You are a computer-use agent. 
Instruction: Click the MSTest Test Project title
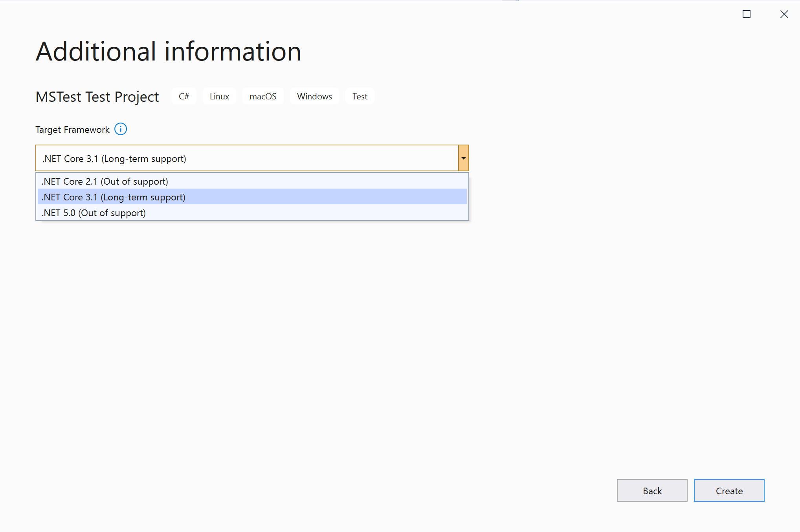(97, 97)
